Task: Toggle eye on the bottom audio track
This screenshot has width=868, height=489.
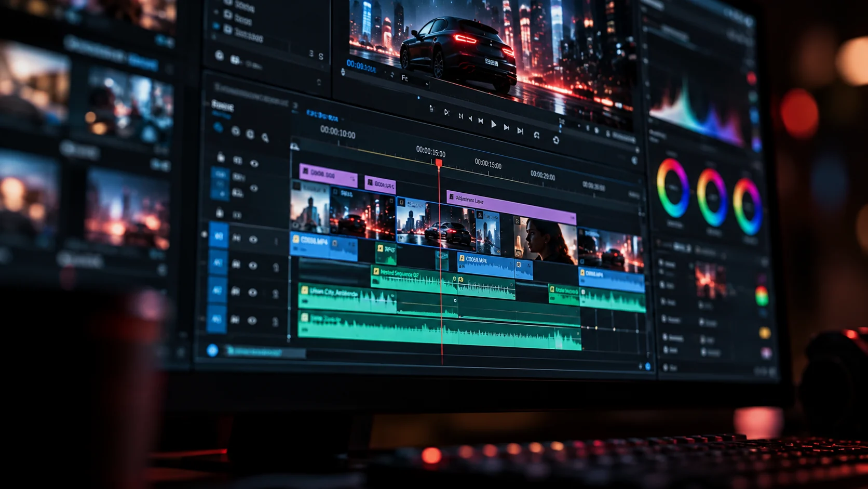Action: click(x=252, y=321)
